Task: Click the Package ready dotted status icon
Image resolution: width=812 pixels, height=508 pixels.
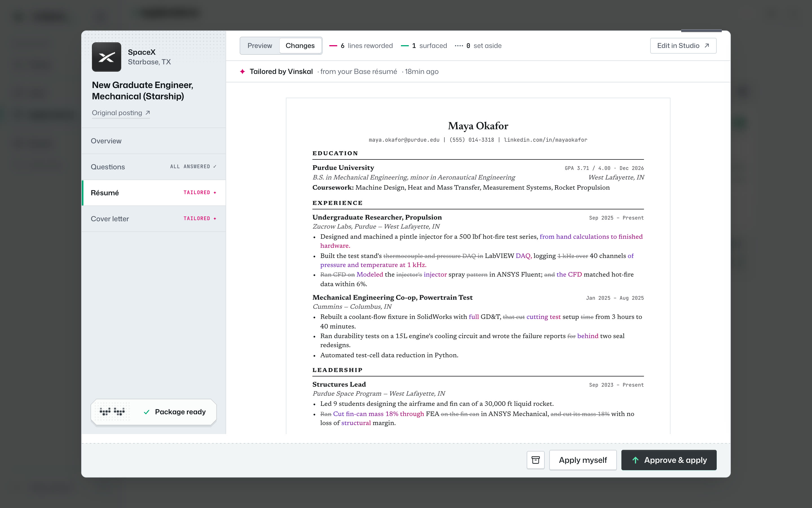Action: coord(112,412)
